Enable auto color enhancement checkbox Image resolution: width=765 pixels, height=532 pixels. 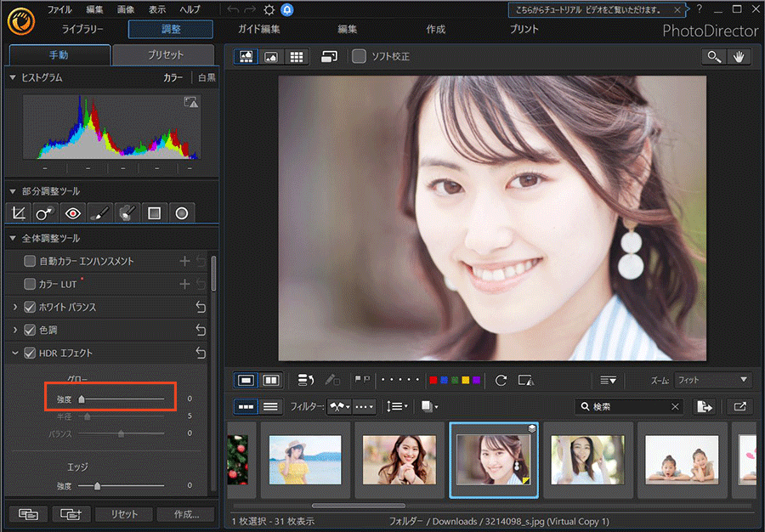(x=30, y=261)
